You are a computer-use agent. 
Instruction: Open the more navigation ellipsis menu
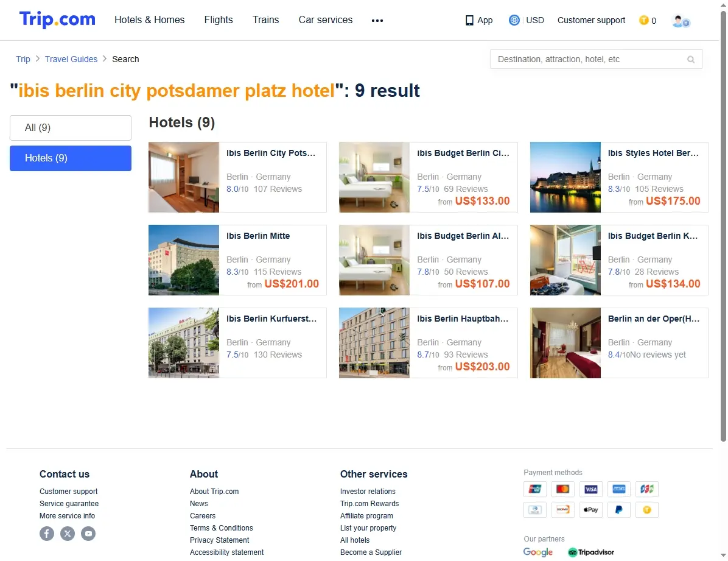[x=377, y=21]
